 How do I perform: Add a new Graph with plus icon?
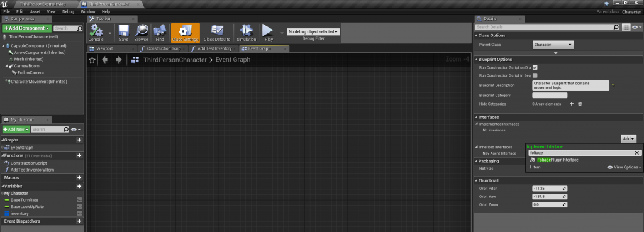point(79,140)
